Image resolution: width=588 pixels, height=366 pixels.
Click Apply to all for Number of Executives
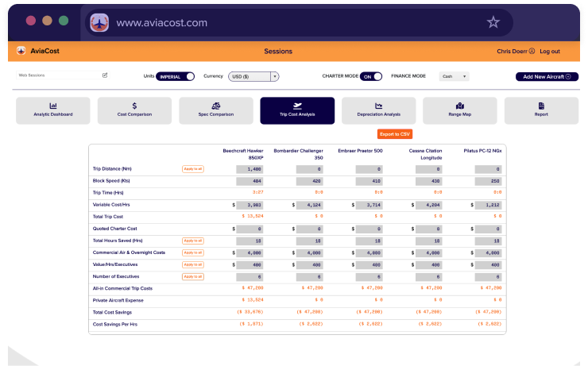pyautogui.click(x=193, y=277)
